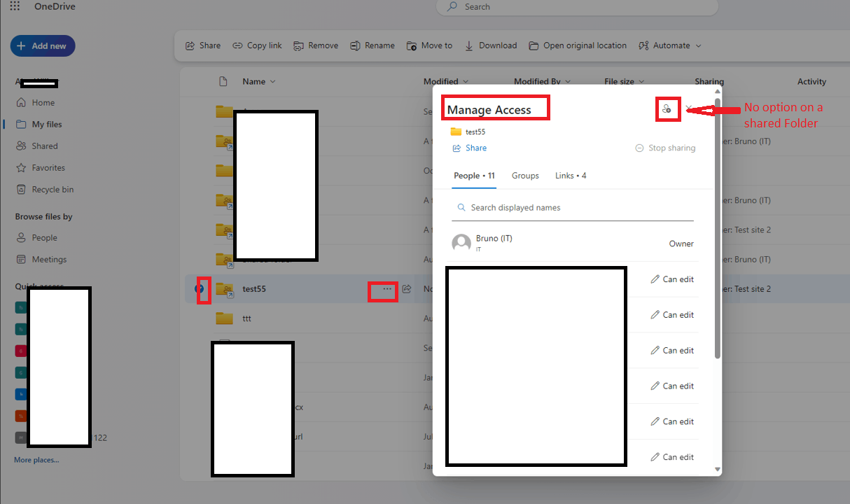850x504 pixels.
Task: Open the Modified By column dropdown
Action: pyautogui.click(x=542, y=82)
